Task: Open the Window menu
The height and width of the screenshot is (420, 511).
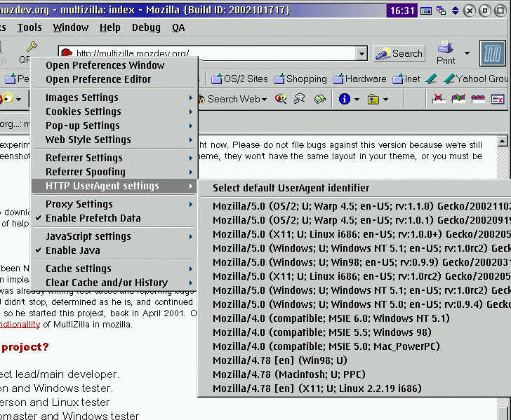Action: pyautogui.click(x=71, y=27)
